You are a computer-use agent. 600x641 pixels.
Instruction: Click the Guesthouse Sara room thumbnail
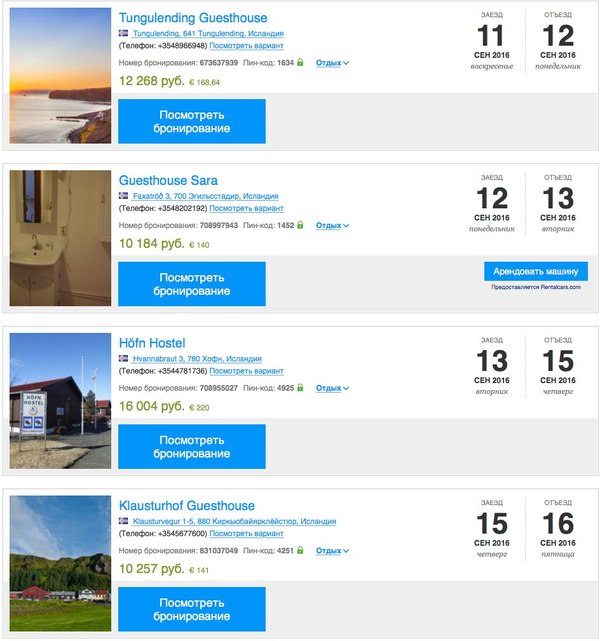point(60,238)
